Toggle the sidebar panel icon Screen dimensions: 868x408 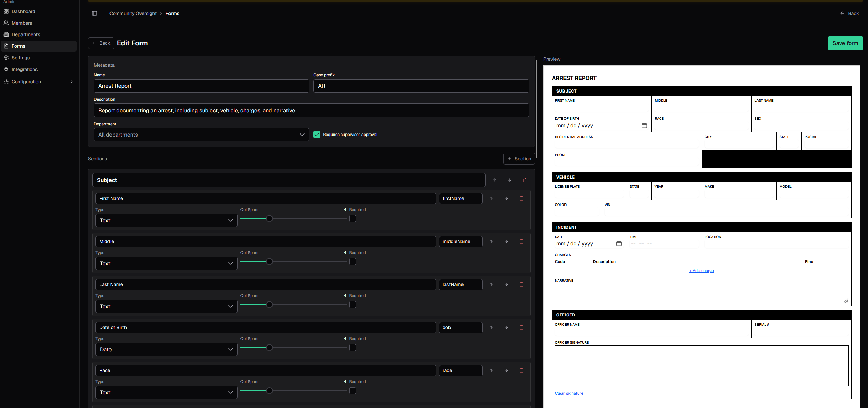coord(94,13)
